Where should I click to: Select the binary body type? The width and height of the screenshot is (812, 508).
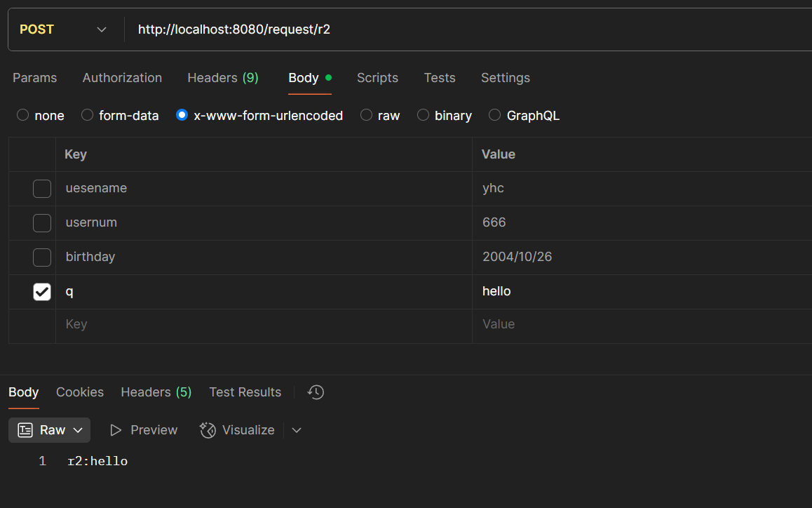423,114
